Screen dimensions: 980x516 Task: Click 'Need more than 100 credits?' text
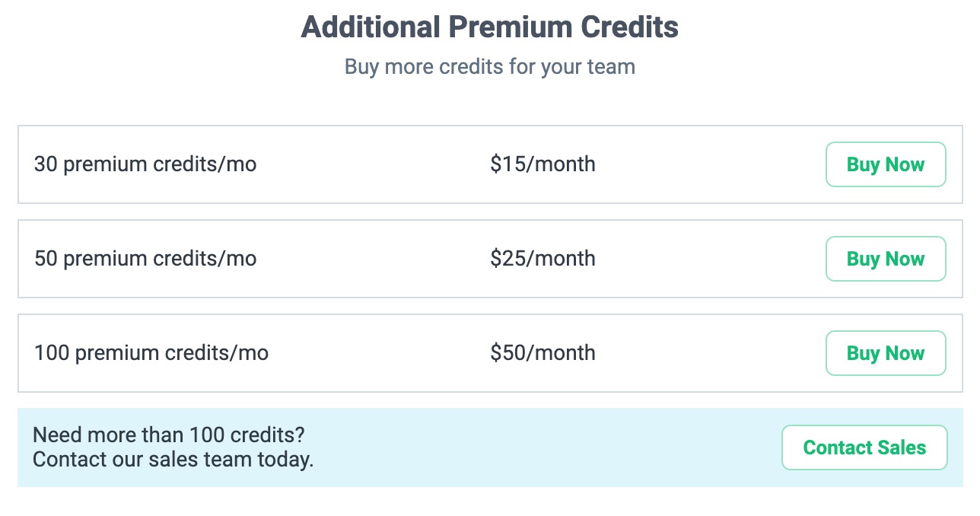169,435
